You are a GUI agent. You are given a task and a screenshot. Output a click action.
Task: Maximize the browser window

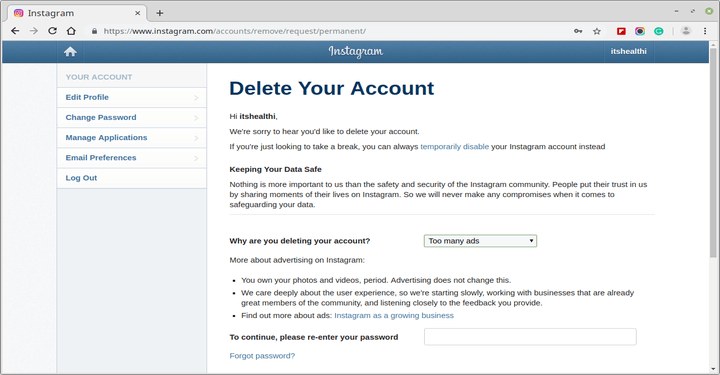(692, 11)
